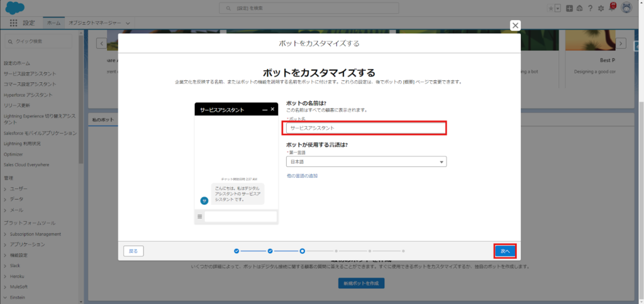The height and width of the screenshot is (304, 644).
Task: Click the second completed progress step
Action: tap(270, 251)
